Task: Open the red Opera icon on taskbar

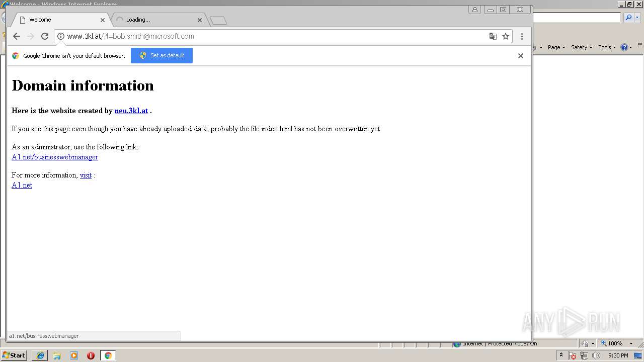Action: pyautogui.click(x=91, y=355)
